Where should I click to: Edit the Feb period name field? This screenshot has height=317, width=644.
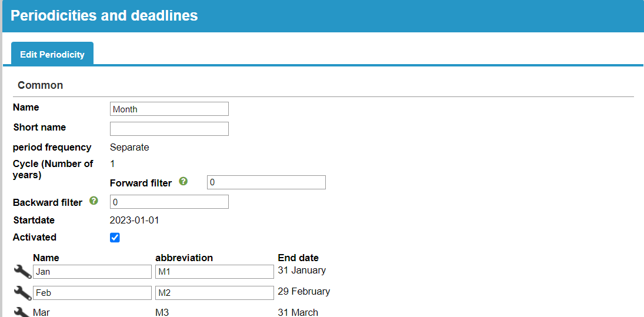click(x=92, y=293)
